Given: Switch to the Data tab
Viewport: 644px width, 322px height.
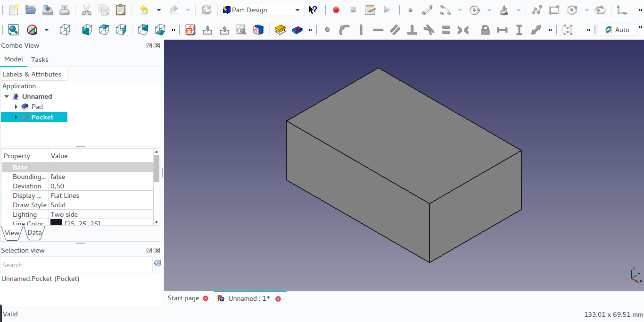Looking at the screenshot, I should 34,233.
